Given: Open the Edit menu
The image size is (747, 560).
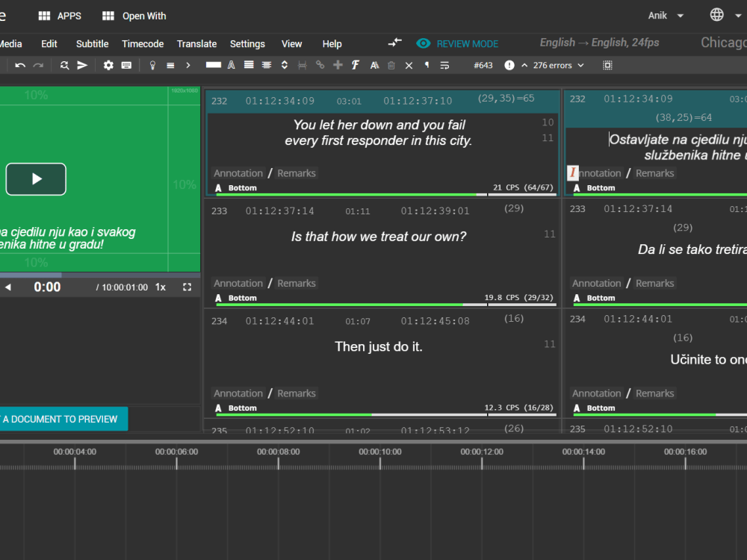Looking at the screenshot, I should tap(49, 44).
